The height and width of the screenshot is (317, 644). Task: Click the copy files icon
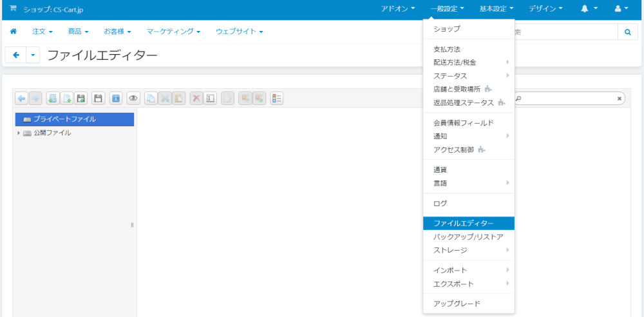coord(151,99)
